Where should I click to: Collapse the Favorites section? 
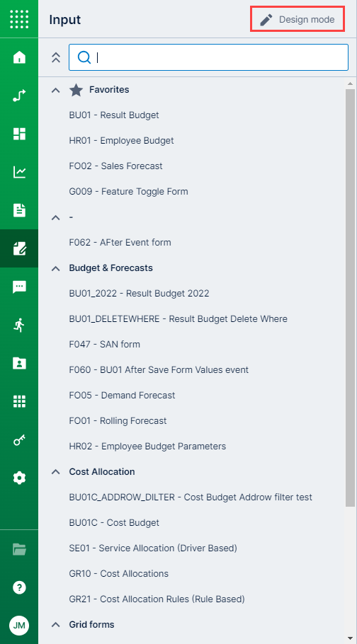coord(55,90)
